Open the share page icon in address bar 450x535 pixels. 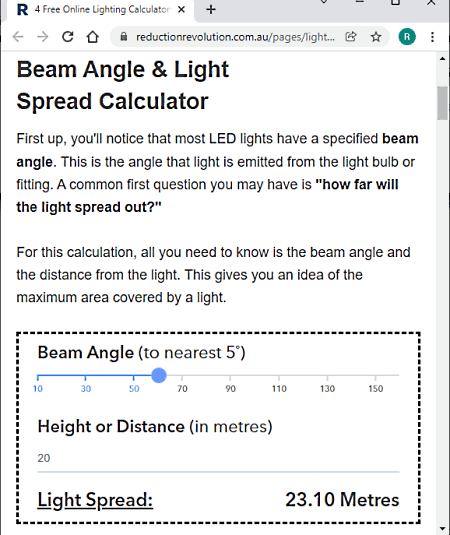[x=351, y=37]
